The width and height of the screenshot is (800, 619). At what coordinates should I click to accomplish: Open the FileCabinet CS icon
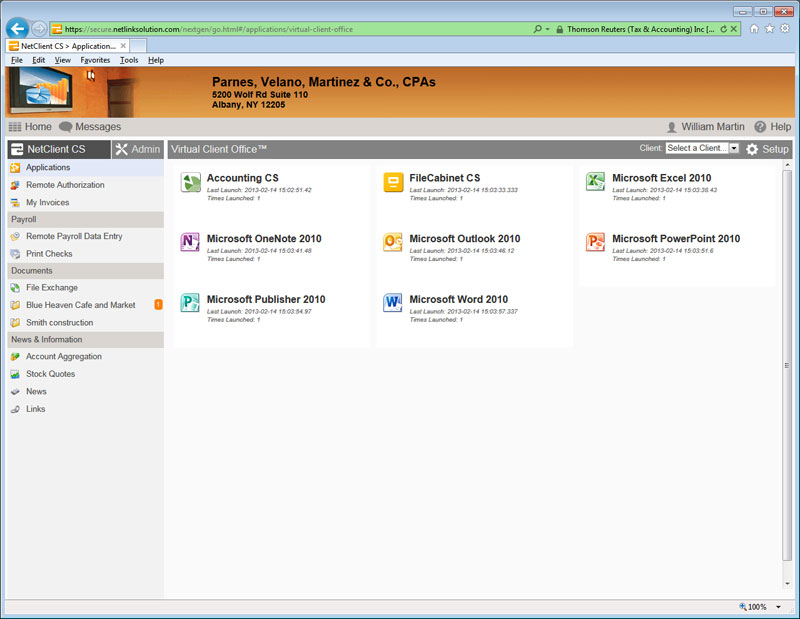click(x=393, y=182)
